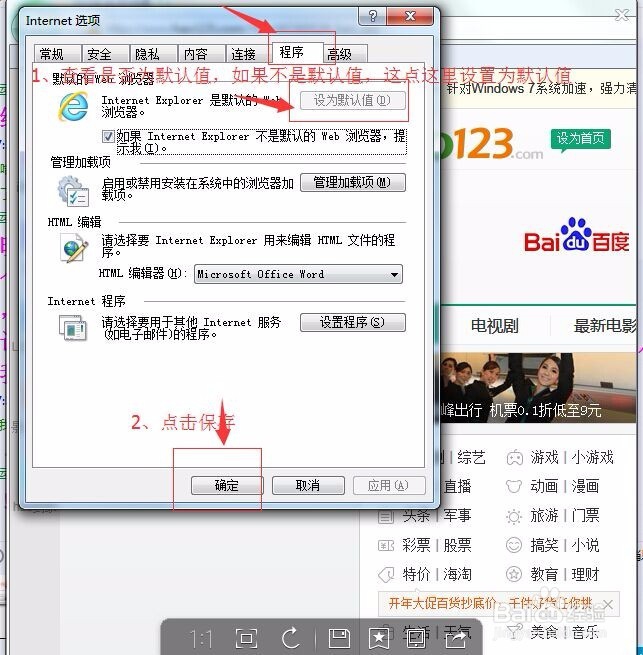Click the green 设为首页 button
The image size is (643, 655).
tap(580, 139)
